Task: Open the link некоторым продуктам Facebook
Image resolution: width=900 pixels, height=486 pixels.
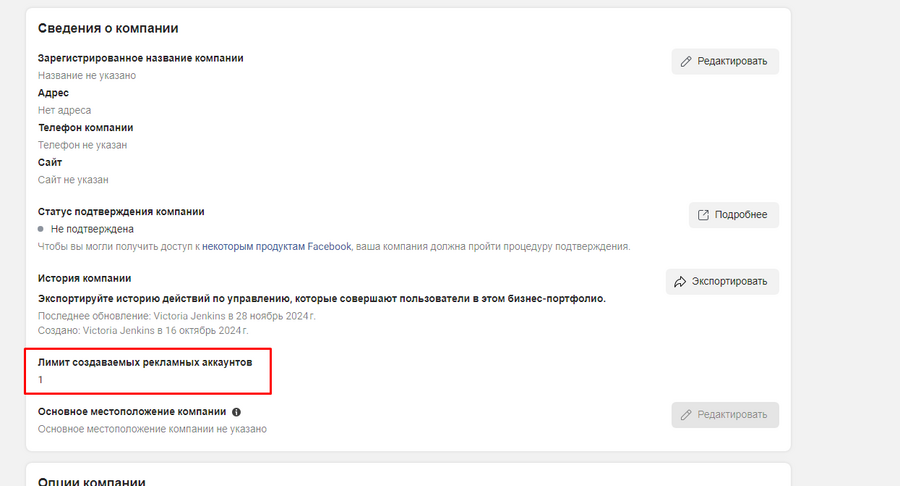Action: 277,247
